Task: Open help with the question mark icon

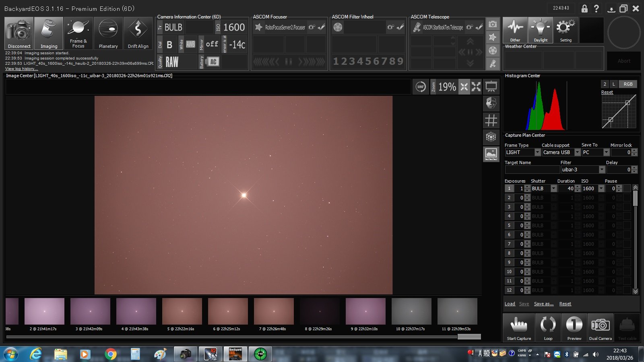Action: (x=597, y=8)
